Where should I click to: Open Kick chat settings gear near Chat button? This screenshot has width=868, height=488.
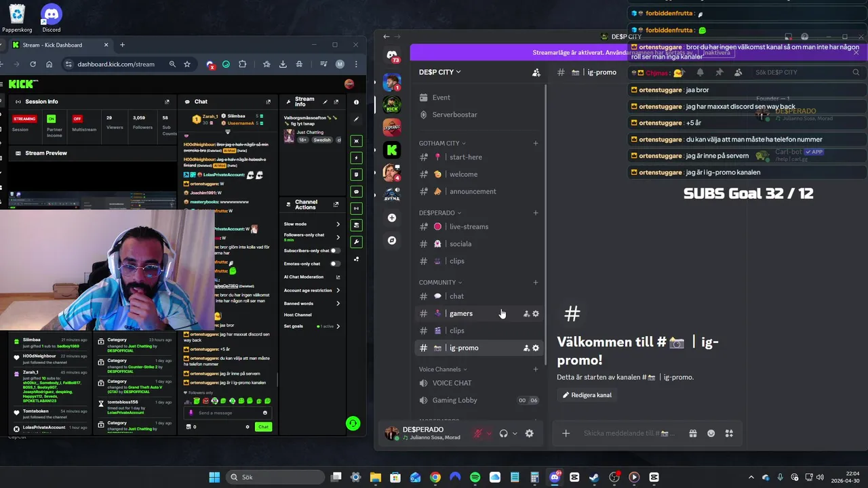pyautogui.click(x=248, y=427)
